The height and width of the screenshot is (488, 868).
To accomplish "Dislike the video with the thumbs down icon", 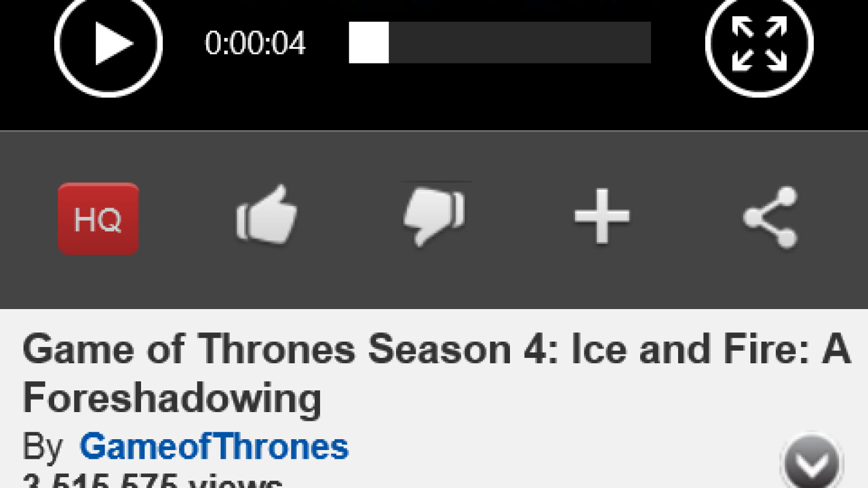I will (x=434, y=215).
